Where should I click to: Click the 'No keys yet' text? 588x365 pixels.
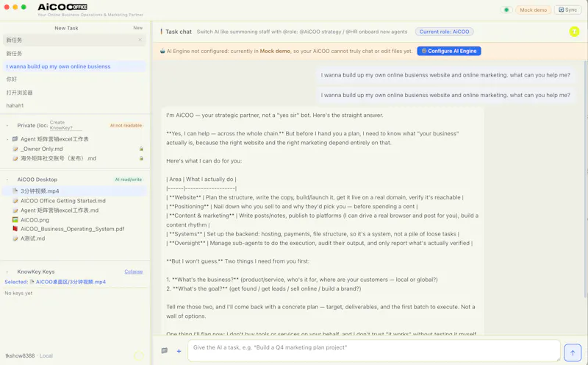click(18, 293)
